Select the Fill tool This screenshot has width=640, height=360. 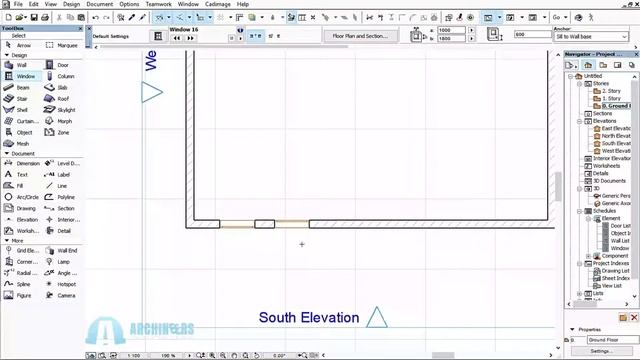(x=14, y=186)
